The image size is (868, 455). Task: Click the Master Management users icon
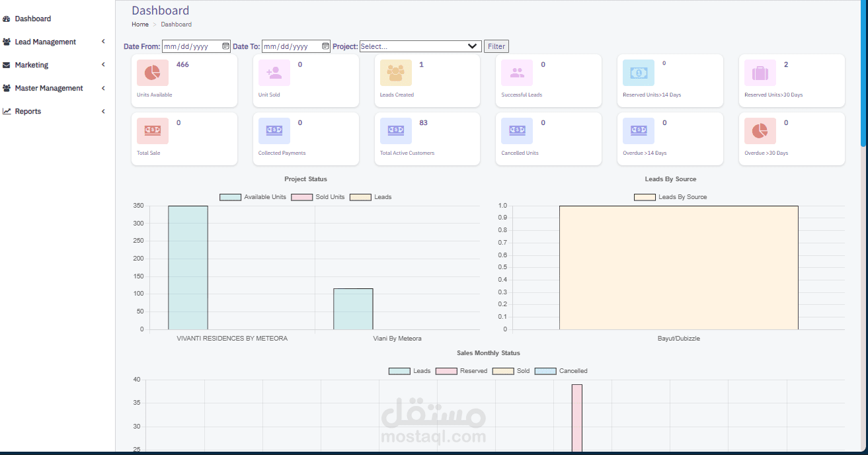pos(7,88)
